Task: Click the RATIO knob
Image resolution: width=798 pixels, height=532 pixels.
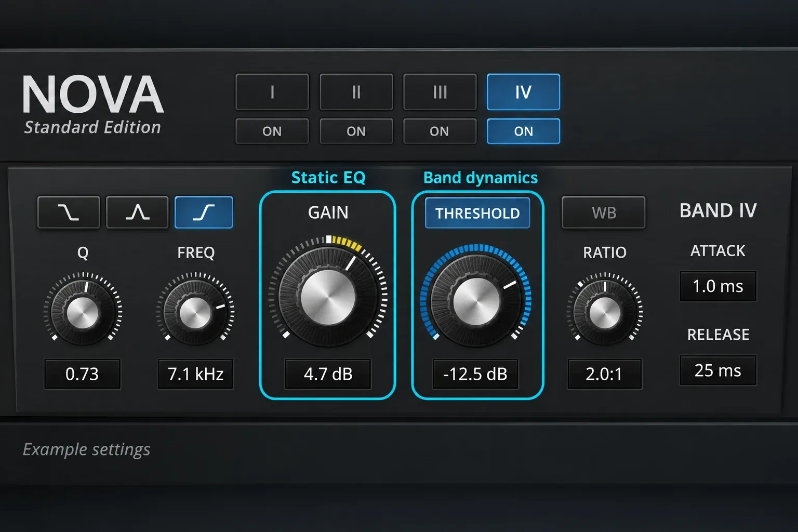Action: point(605,312)
